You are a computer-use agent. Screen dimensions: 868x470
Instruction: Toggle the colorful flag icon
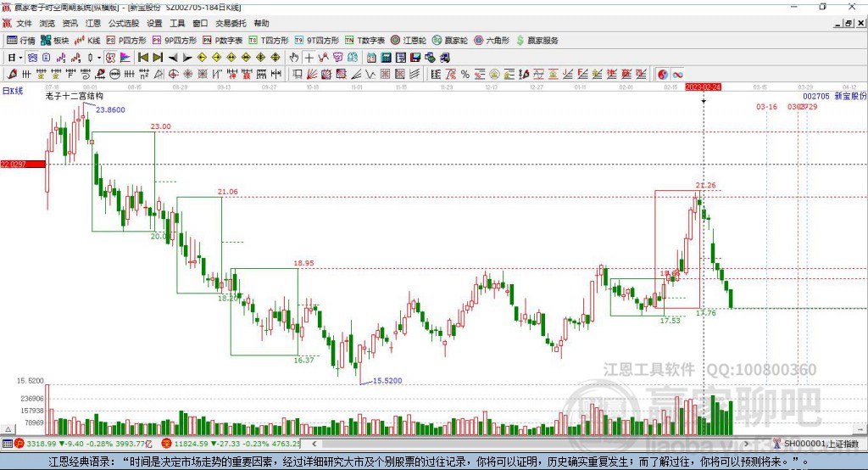point(125,58)
